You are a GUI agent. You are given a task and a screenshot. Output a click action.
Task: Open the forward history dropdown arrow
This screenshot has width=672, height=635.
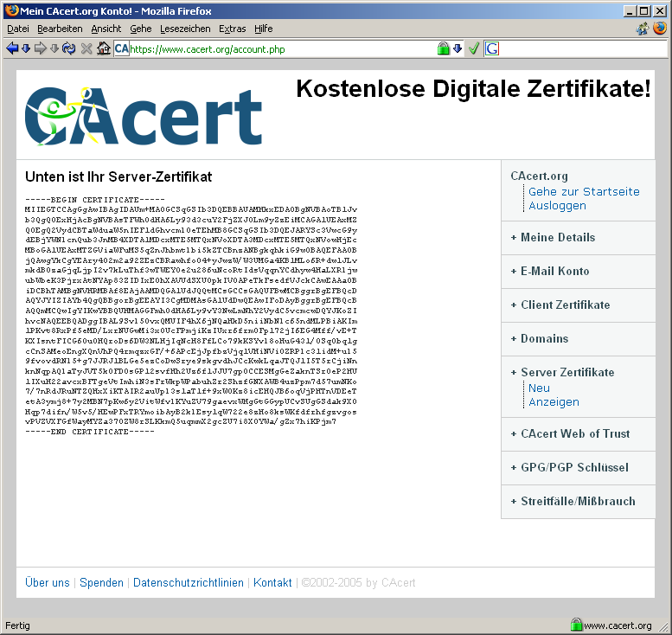coord(54,48)
